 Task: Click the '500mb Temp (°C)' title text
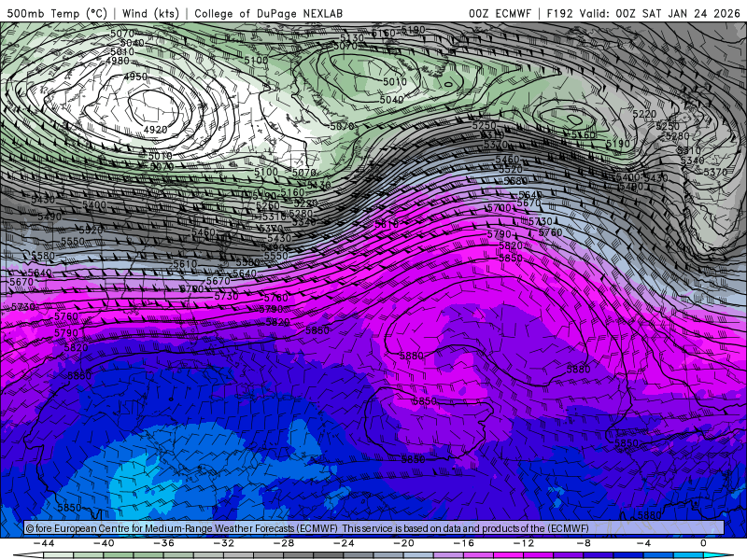(x=57, y=13)
